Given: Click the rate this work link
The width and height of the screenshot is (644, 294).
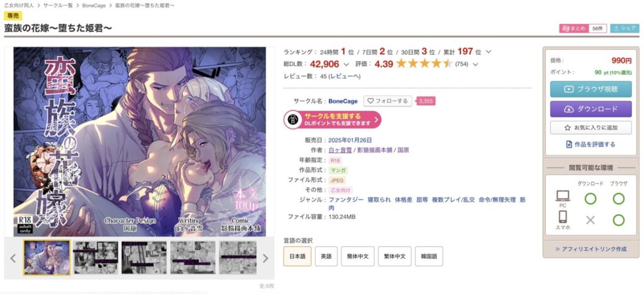Looking at the screenshot, I should tap(591, 144).
